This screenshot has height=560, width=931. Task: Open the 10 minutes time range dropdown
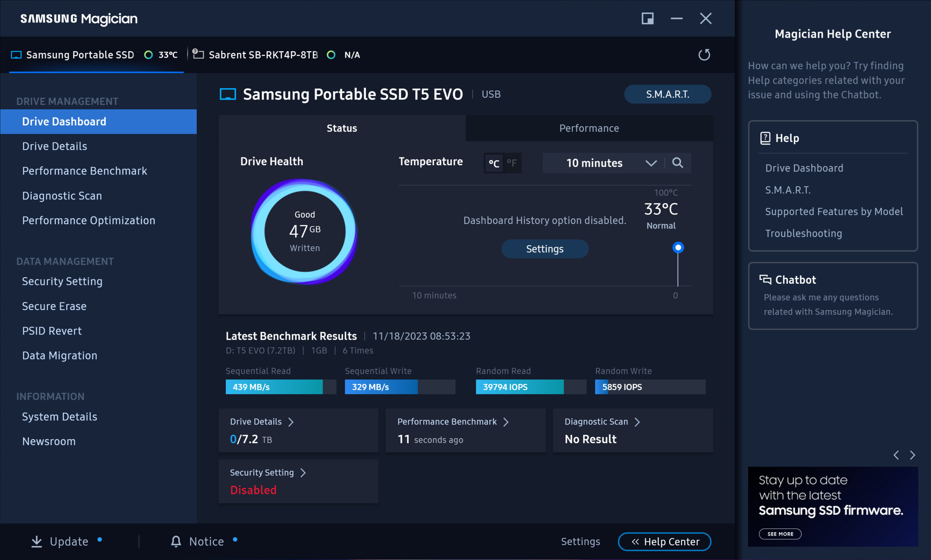tap(603, 163)
